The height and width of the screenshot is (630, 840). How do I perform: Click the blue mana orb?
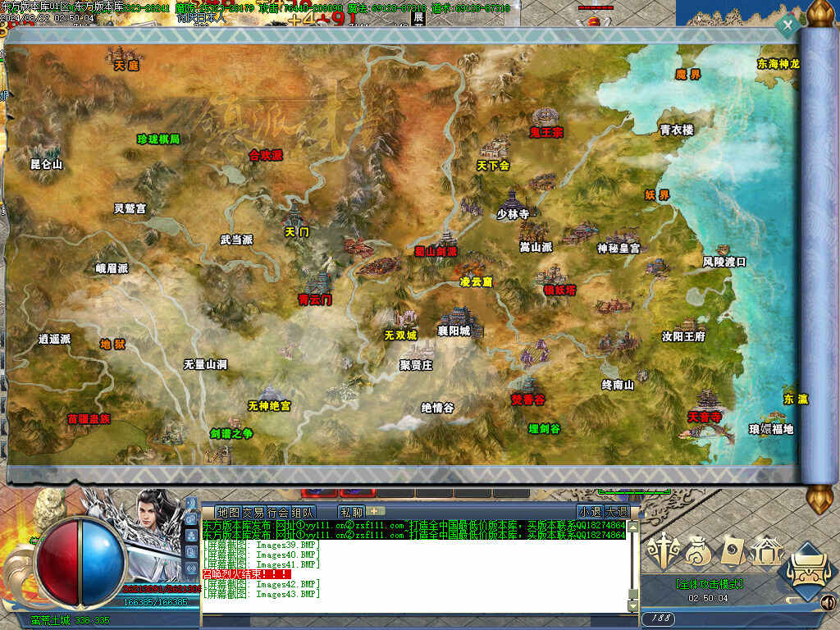tap(103, 563)
